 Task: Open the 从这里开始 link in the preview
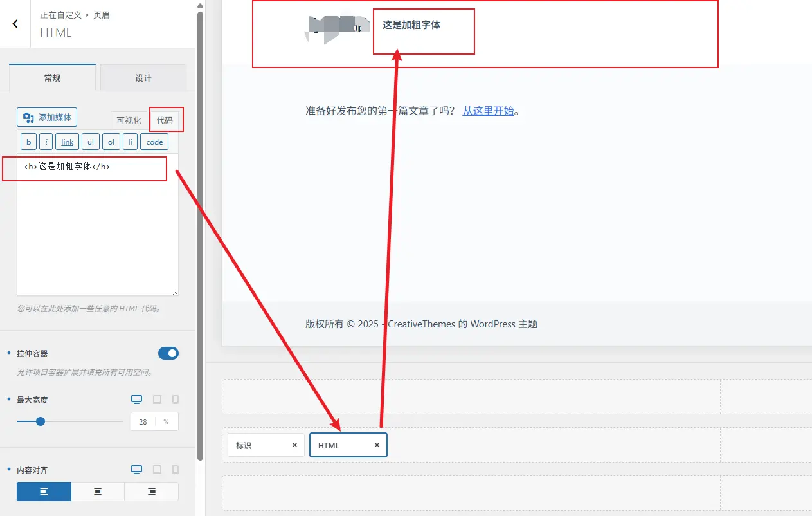pos(489,110)
